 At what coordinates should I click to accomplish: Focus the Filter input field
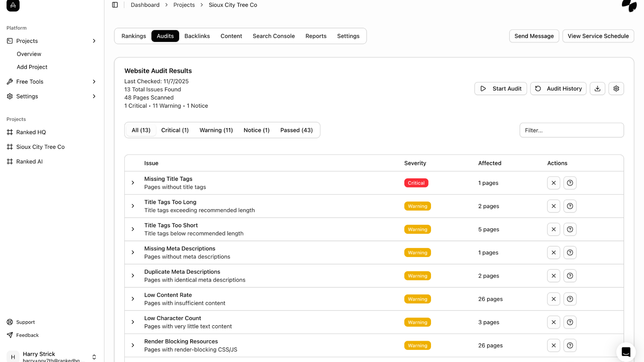571,130
